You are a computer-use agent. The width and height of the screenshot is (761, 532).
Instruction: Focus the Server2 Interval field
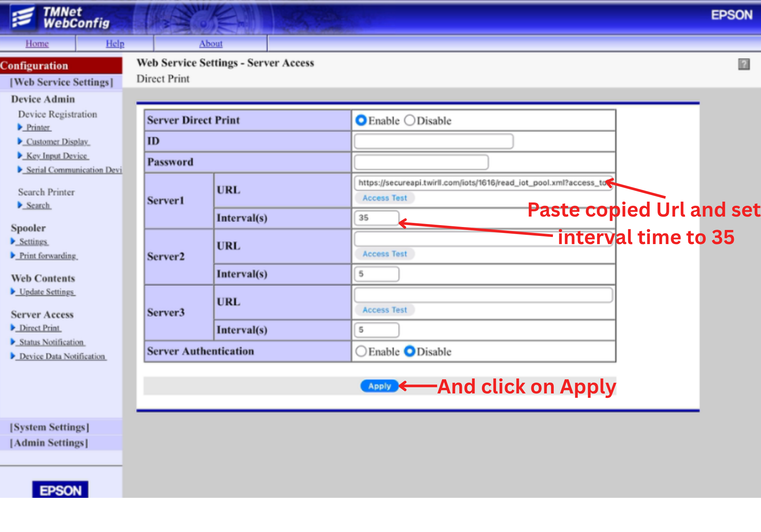[x=377, y=274]
